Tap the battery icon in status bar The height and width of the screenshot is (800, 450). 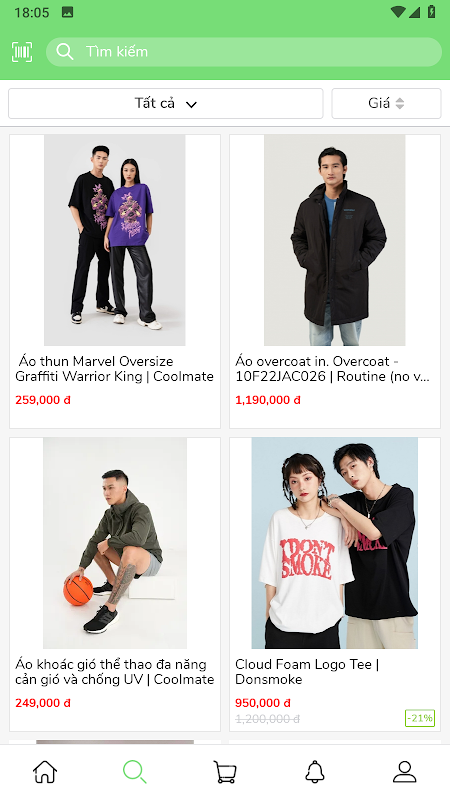point(432,12)
